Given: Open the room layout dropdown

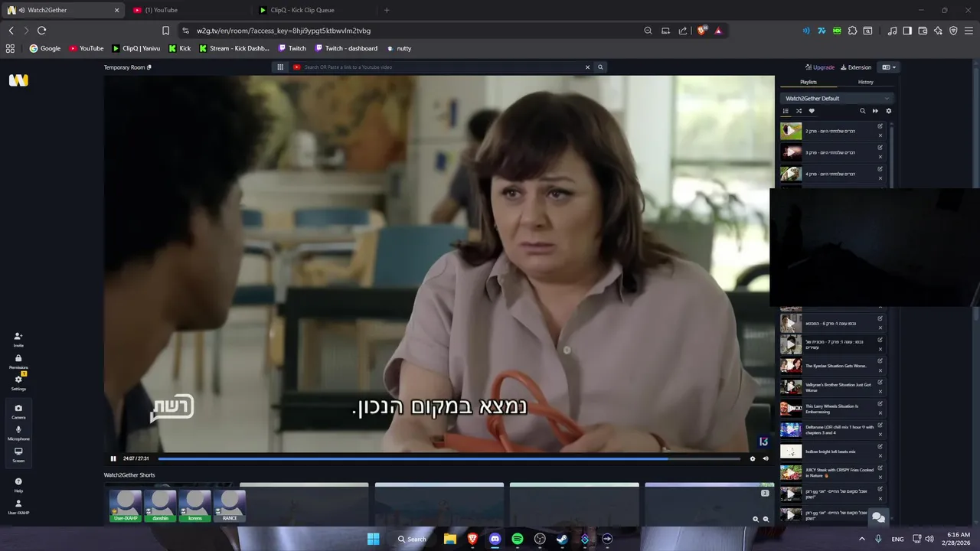Looking at the screenshot, I should [x=888, y=67].
